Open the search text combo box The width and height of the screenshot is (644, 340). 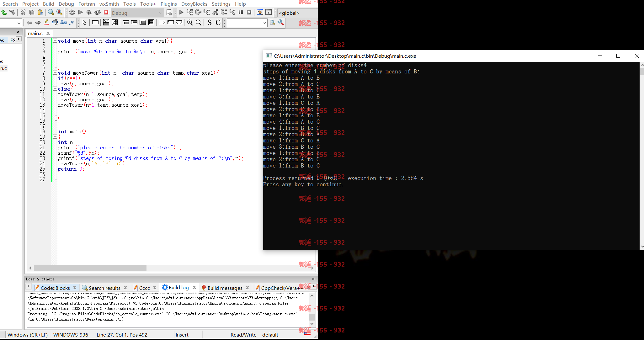tap(247, 23)
